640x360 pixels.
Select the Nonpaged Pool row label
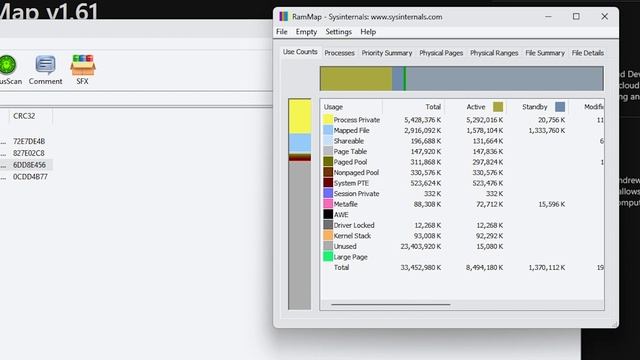coord(356,173)
